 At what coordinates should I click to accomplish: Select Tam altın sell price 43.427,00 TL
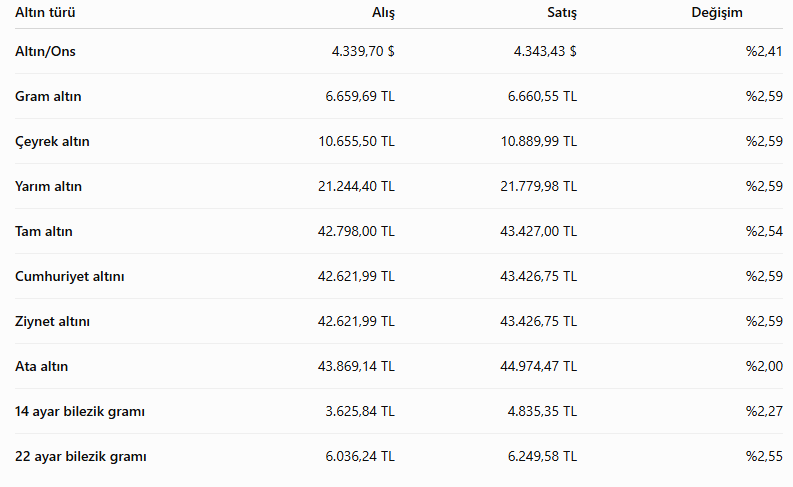pyautogui.click(x=539, y=231)
